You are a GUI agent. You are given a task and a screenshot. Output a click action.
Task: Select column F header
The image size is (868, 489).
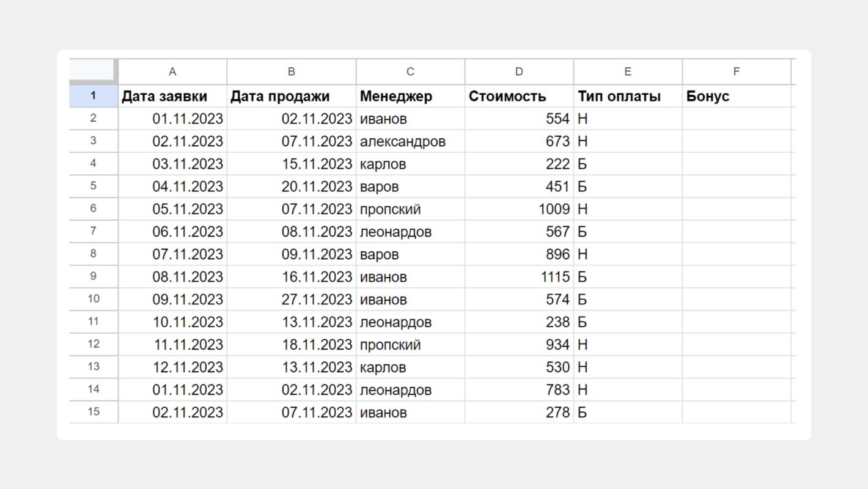coord(737,72)
